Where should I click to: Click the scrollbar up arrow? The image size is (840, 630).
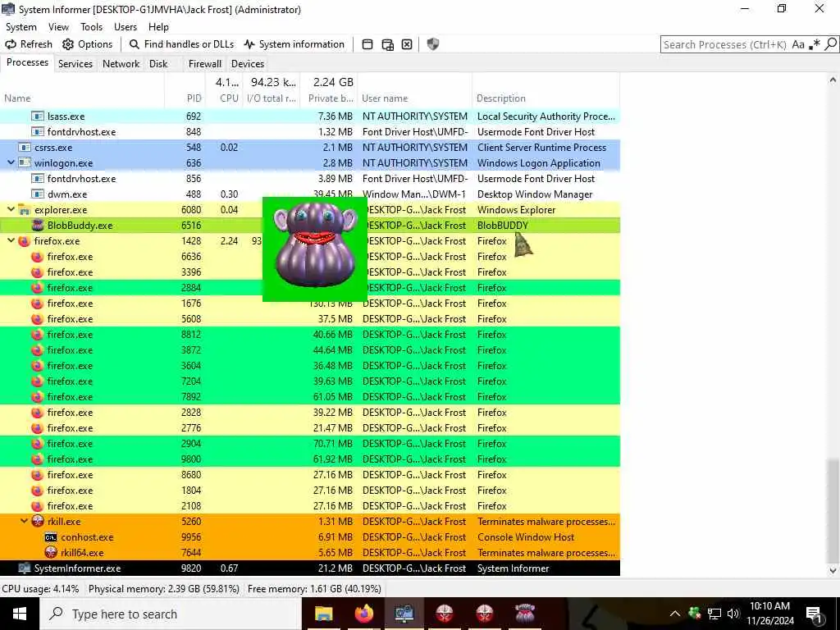coord(833,80)
